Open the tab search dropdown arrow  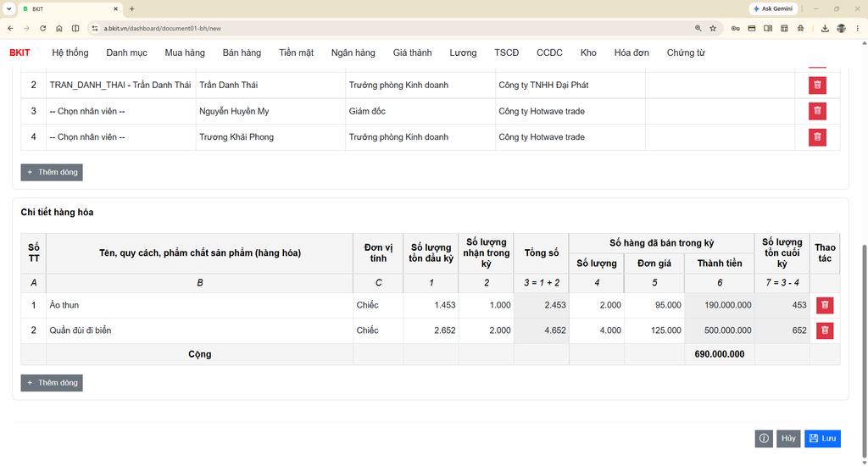tap(8, 8)
